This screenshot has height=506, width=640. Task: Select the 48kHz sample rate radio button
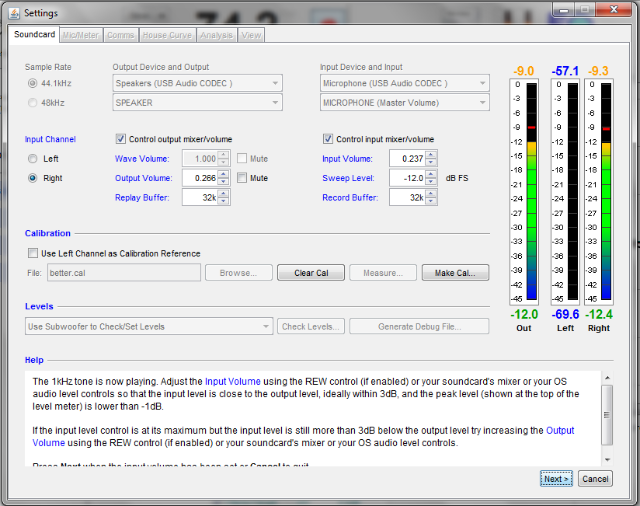click(x=33, y=103)
